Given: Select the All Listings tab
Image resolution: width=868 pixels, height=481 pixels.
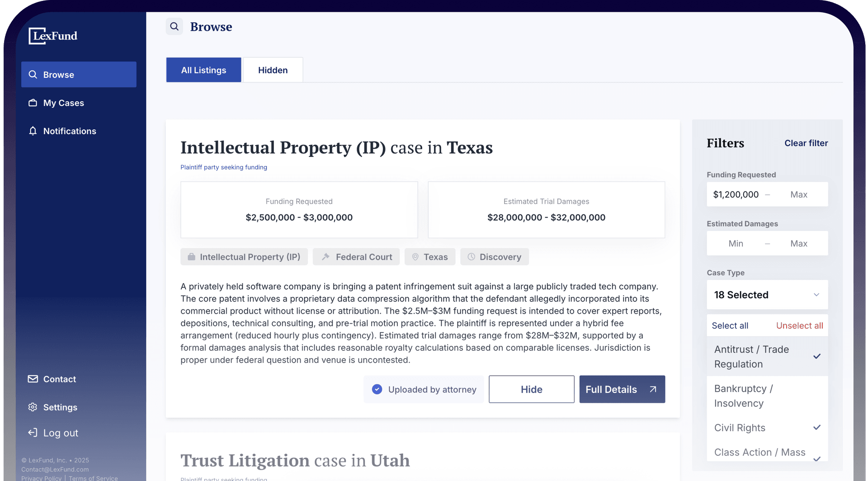Looking at the screenshot, I should 203,70.
